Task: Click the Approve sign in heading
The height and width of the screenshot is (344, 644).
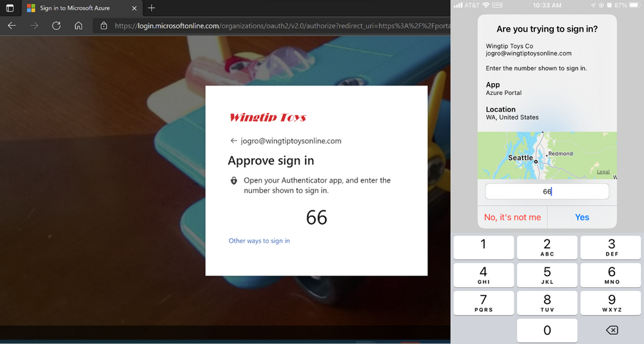Action: click(271, 161)
